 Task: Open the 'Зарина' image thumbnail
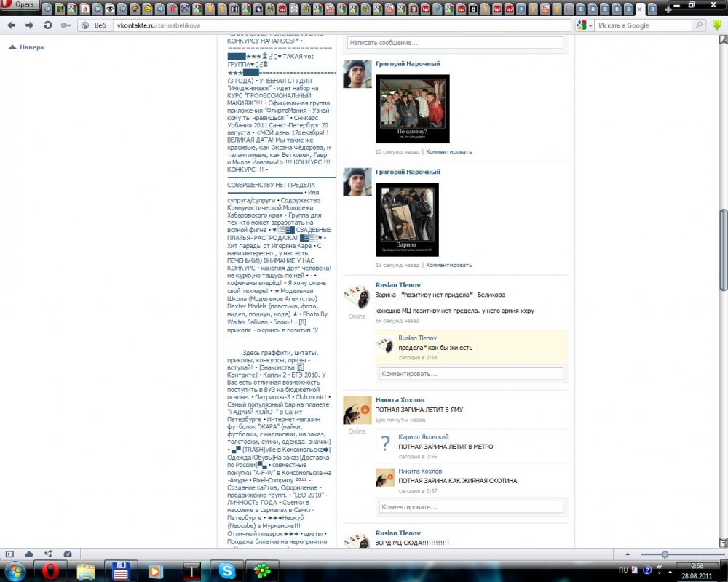pos(407,220)
